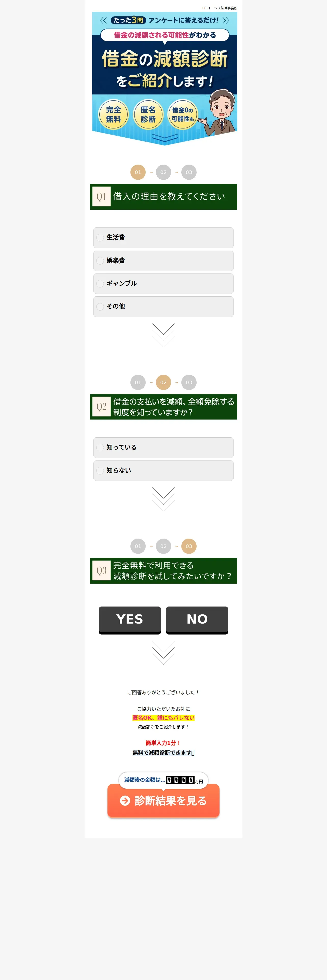The height and width of the screenshot is (980, 327).
Task: Click the YES button
Action: 130,620
